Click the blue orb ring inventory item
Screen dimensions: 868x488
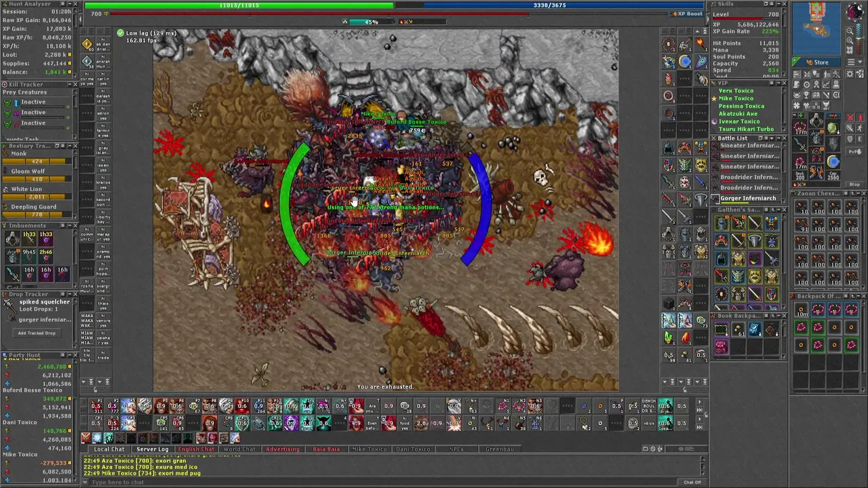[684, 62]
